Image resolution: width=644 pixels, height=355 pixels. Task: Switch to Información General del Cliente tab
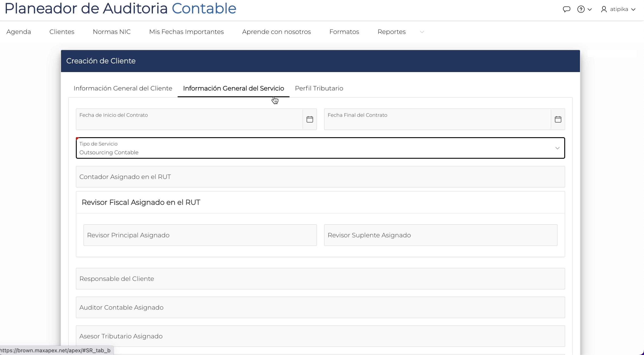pos(123,88)
